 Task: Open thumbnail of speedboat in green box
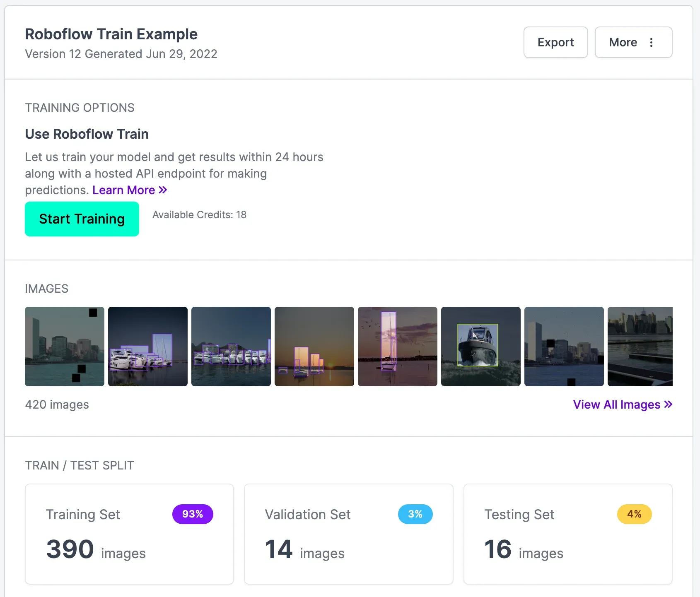(x=481, y=347)
